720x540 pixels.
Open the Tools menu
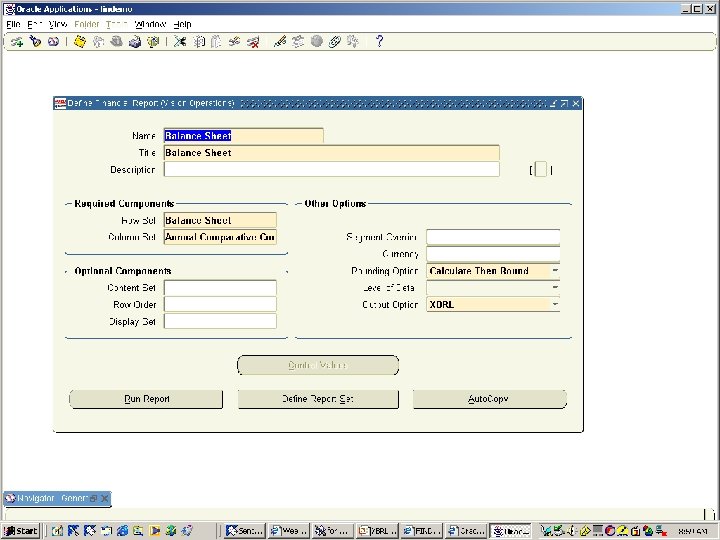(117, 24)
